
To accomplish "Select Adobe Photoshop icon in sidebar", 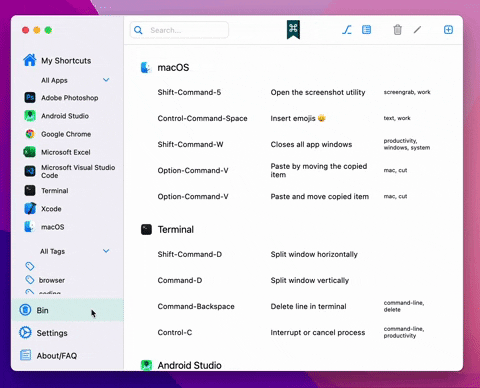I will [x=30, y=98].
